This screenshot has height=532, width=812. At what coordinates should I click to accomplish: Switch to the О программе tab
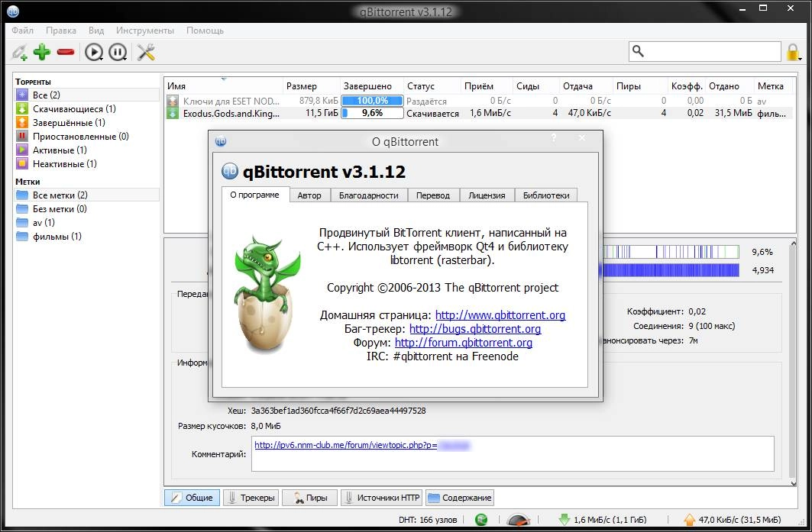point(255,195)
